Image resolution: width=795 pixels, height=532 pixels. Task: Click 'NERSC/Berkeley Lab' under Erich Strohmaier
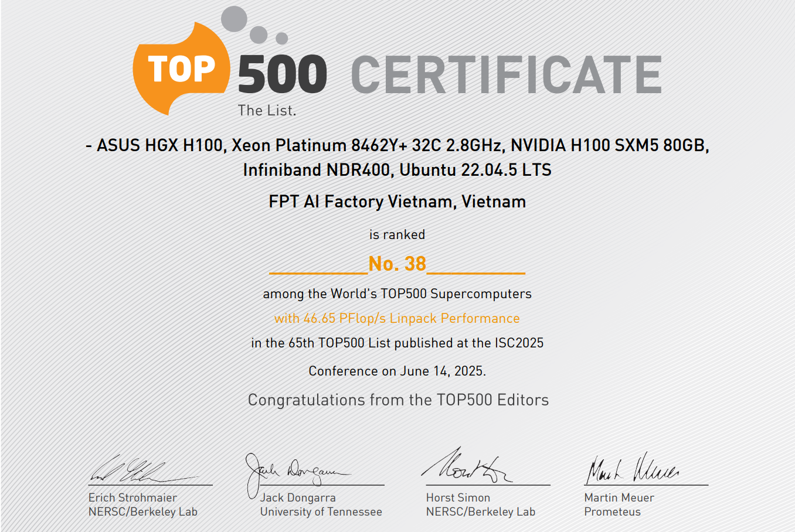coord(143,511)
